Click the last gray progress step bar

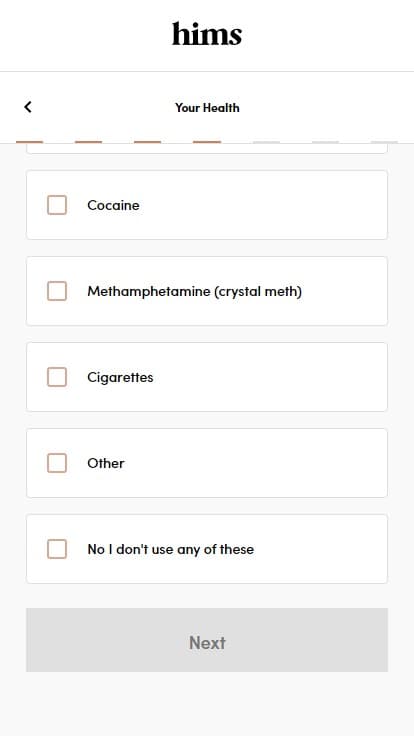point(384,142)
